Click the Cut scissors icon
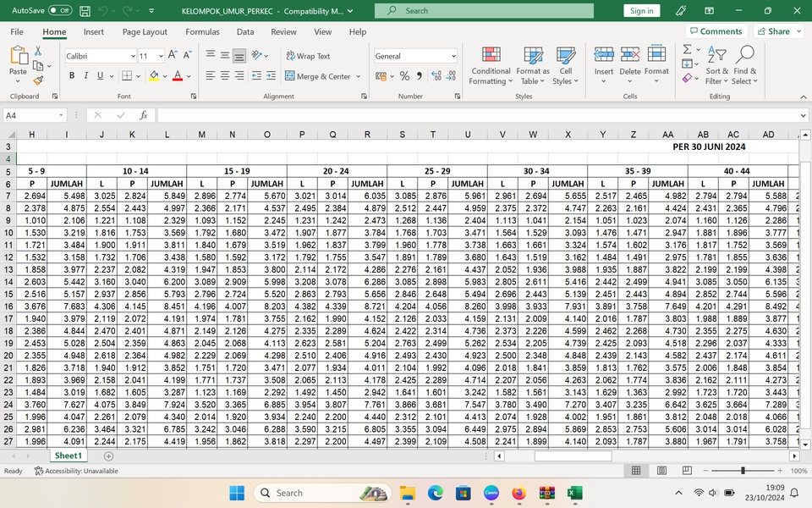 38,52
